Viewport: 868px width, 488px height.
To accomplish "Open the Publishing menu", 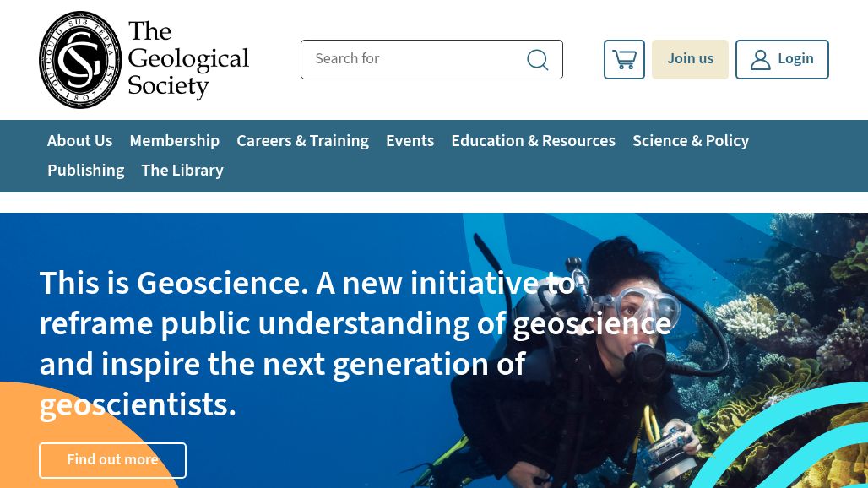I will (85, 171).
